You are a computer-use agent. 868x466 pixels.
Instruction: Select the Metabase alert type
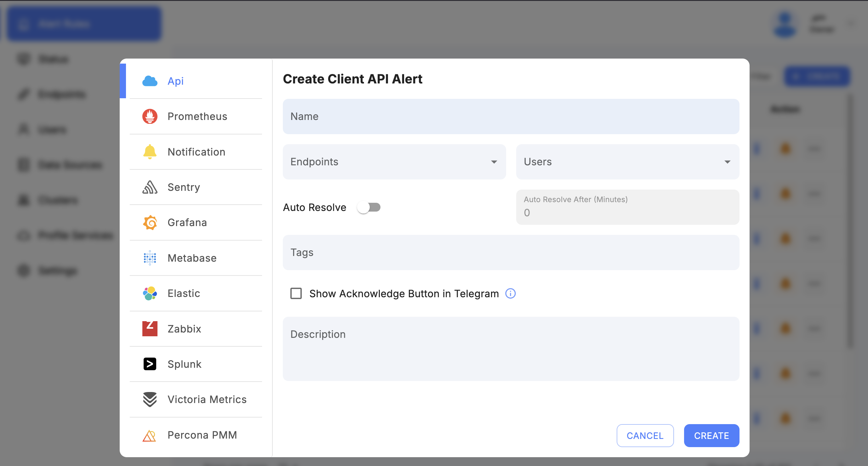click(x=196, y=258)
